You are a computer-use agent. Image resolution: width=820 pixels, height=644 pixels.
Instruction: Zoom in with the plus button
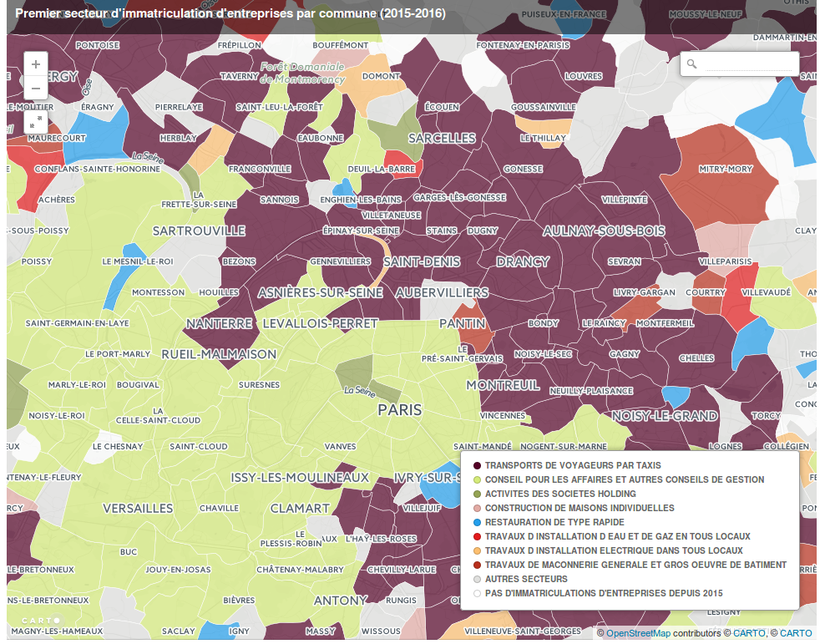point(36,64)
